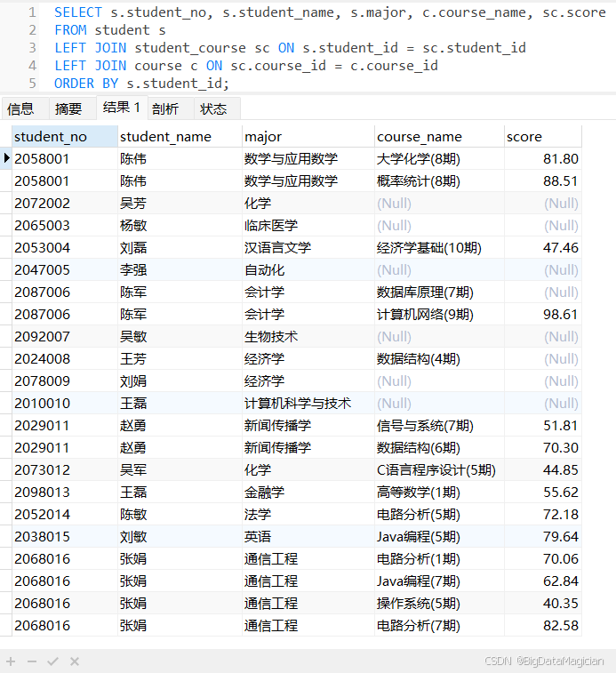Viewport: 616px width, 673px height.
Task: Select cell Java编程(5期)
Action: 439,536
